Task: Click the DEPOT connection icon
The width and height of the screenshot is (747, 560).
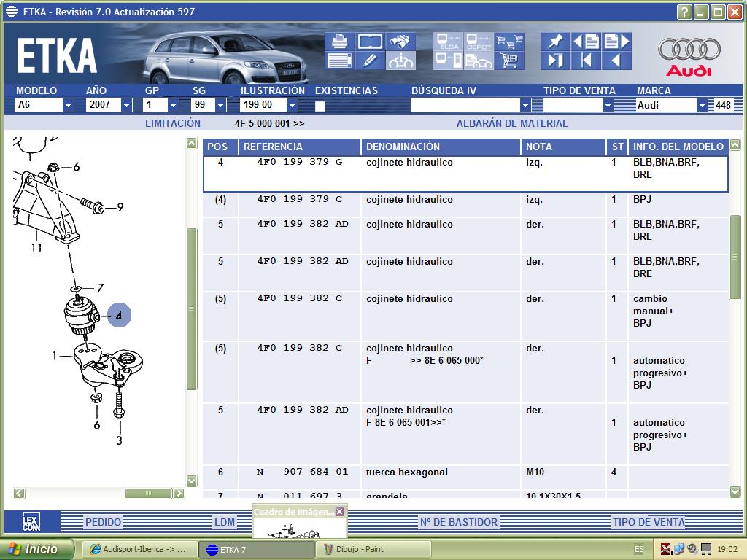Action: (479, 42)
